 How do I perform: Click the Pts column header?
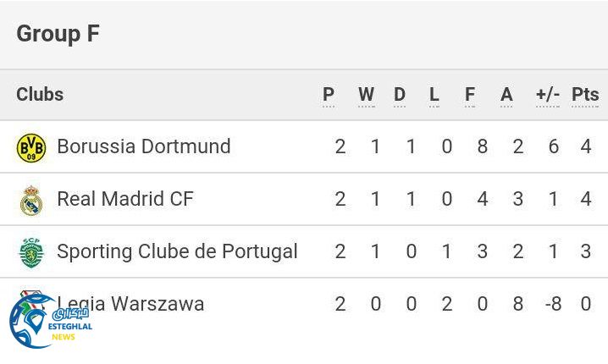[x=585, y=95]
